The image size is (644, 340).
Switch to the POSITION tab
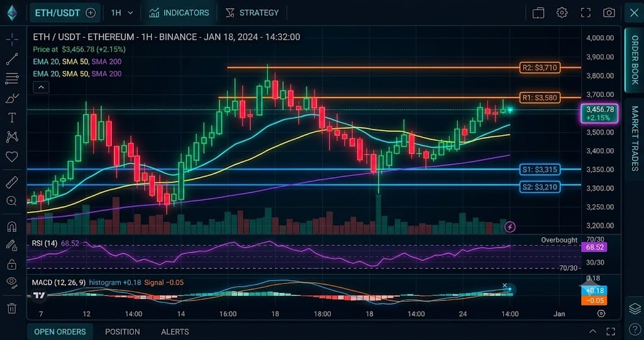pos(123,332)
